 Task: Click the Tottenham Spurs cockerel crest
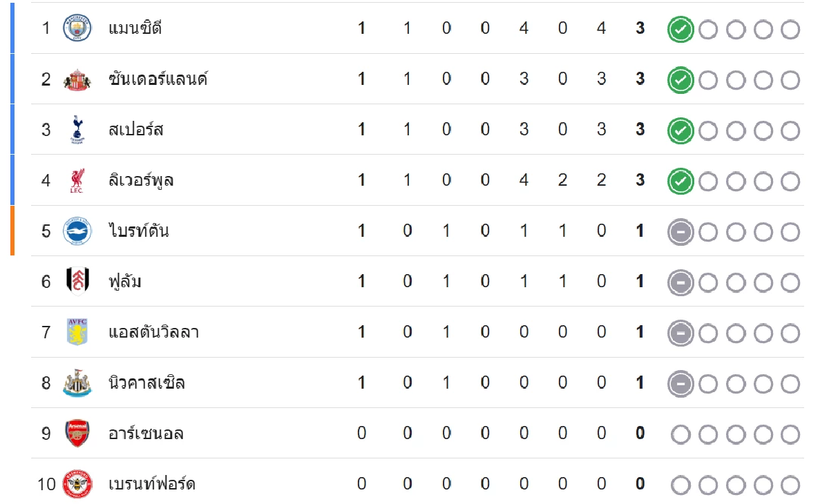coord(77,130)
